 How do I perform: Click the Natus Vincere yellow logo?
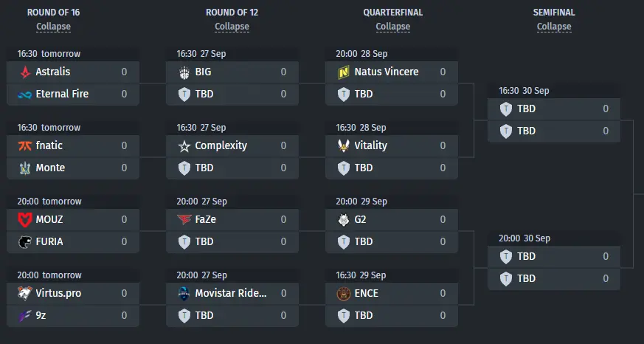[343, 72]
